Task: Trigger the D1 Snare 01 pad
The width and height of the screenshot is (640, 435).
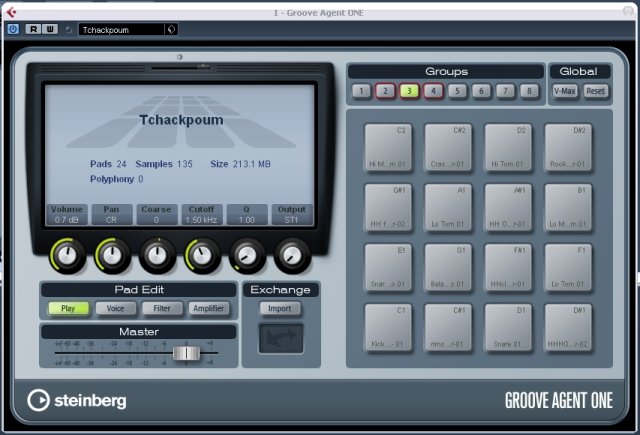Action: pyautogui.click(x=508, y=328)
